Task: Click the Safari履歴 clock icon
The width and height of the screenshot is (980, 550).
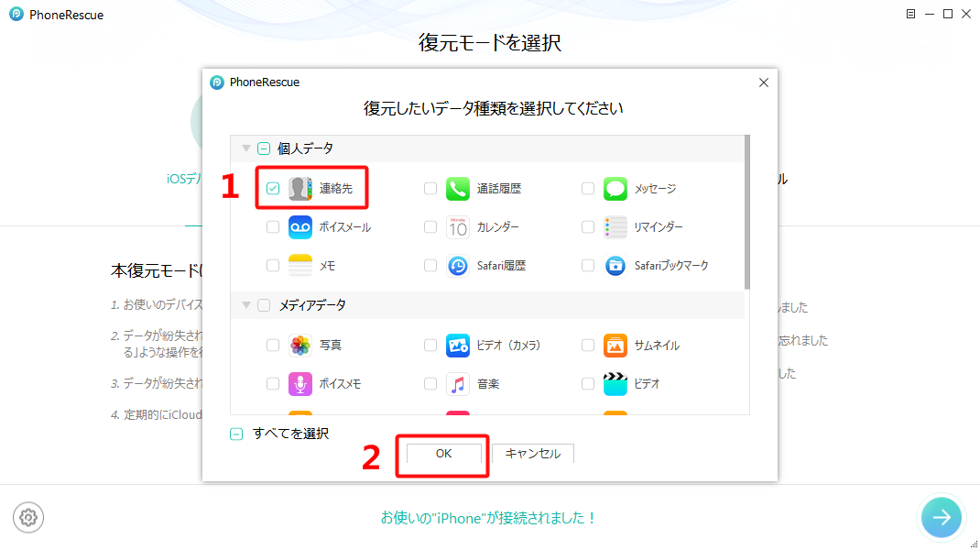Action: coord(458,266)
